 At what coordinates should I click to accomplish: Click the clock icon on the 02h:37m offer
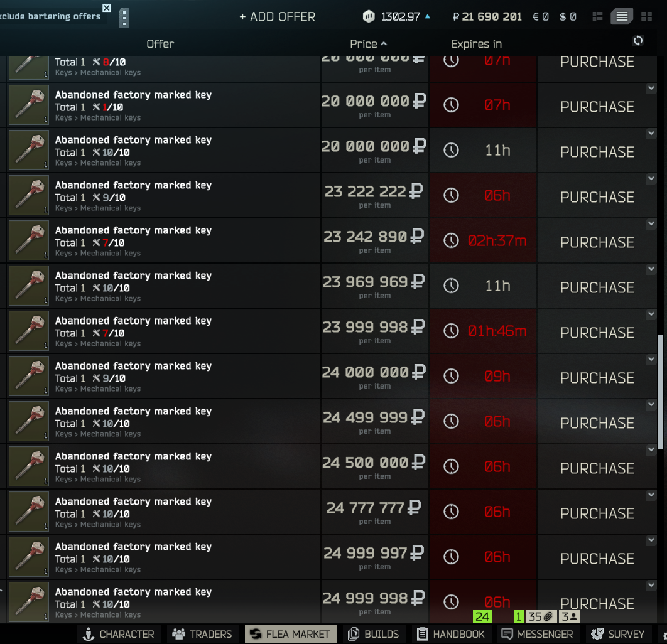coord(451,240)
